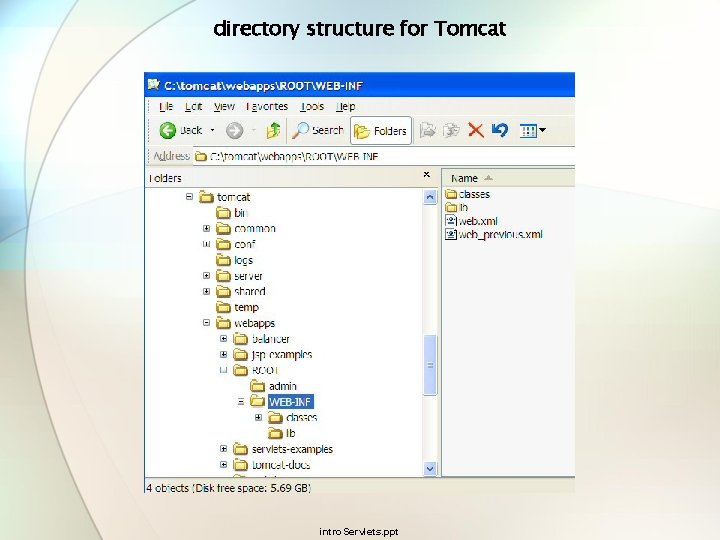Expand the tomcat-docs folder node
This screenshot has height=540, width=720.
(x=223, y=465)
